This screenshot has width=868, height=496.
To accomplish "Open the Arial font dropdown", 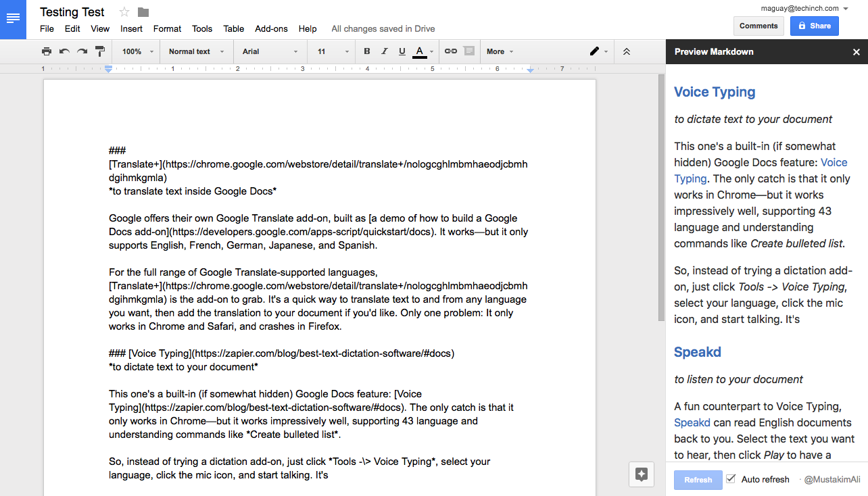I will (x=270, y=51).
